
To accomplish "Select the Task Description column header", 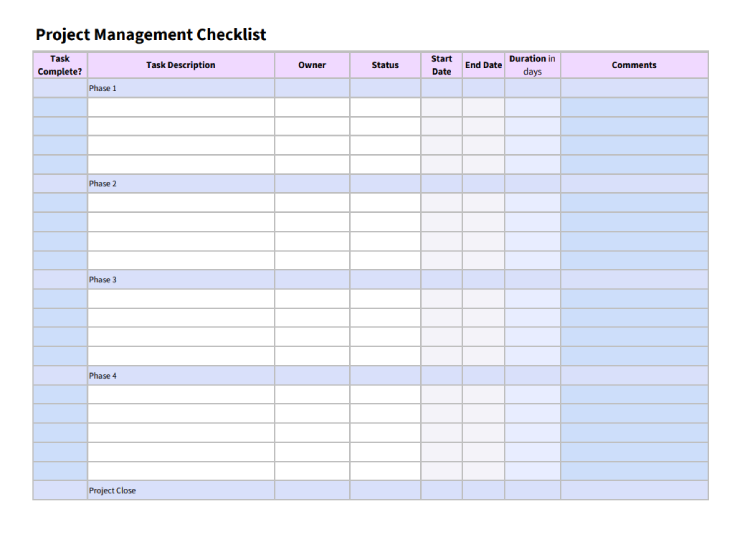I will [x=181, y=65].
